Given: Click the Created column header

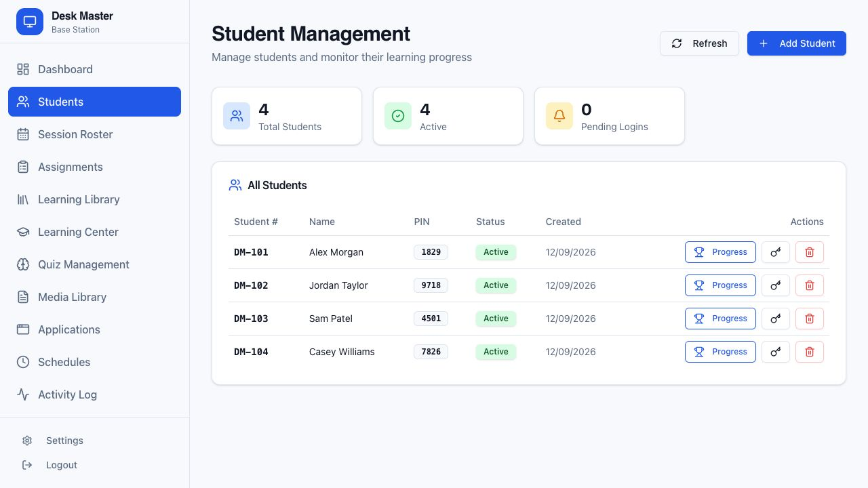Looking at the screenshot, I should tap(564, 222).
